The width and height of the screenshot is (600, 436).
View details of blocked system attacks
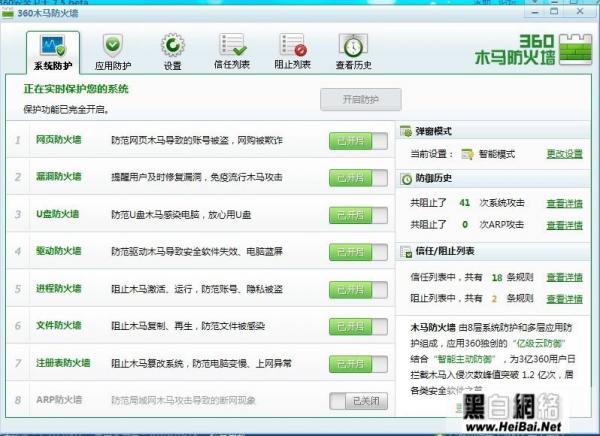click(x=564, y=202)
